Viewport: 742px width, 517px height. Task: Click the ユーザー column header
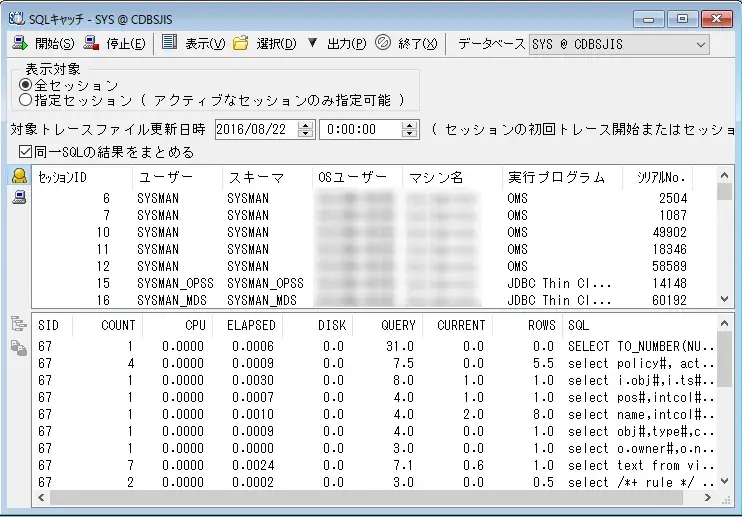point(165,177)
